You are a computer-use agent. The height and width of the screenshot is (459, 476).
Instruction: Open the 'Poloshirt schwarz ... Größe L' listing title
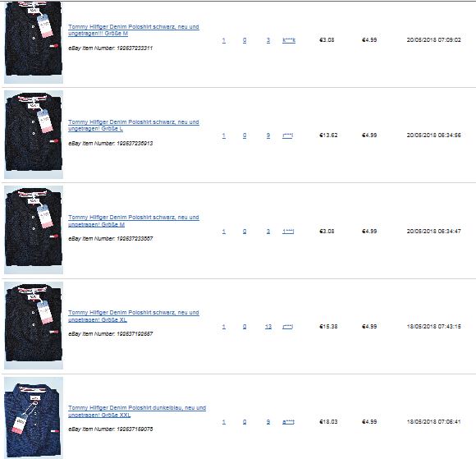134,125
